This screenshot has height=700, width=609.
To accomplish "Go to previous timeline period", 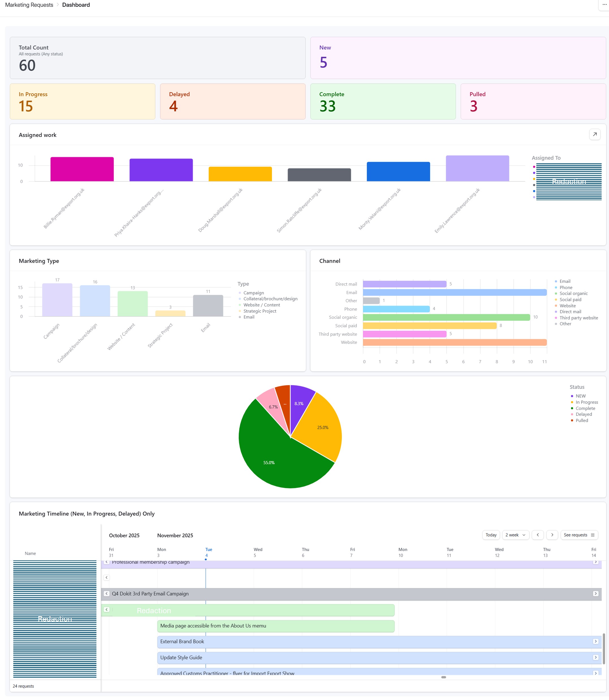I will [537, 535].
